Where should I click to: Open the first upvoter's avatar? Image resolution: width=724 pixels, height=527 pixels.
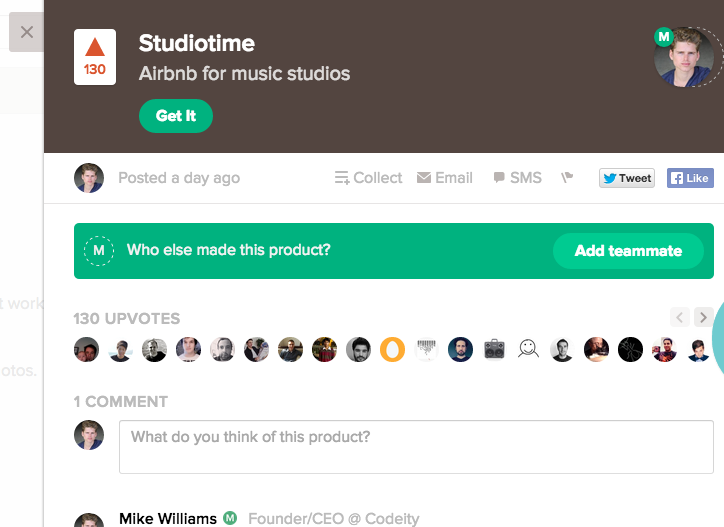86,349
